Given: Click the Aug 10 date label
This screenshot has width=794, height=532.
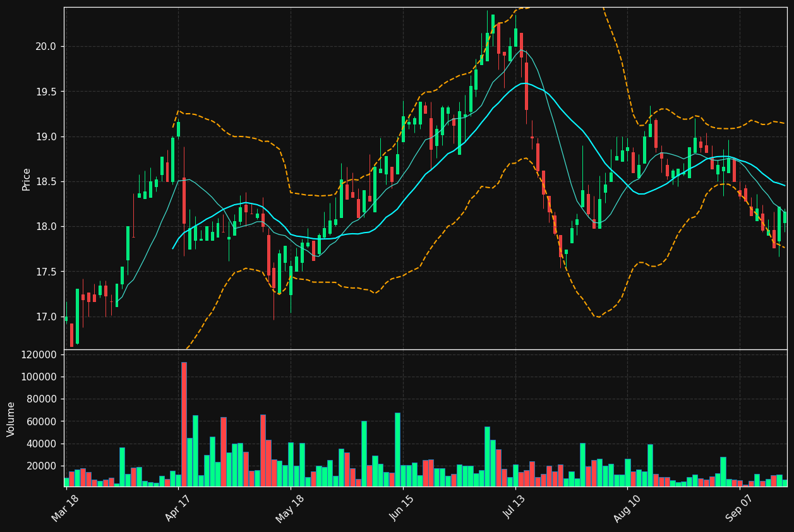Looking at the screenshot, I should coord(627,507).
